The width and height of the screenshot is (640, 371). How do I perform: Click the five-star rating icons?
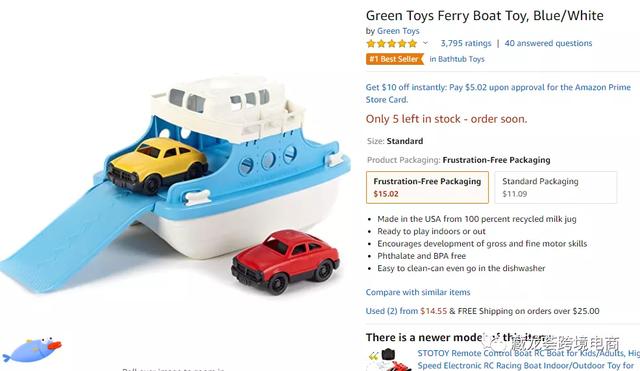point(391,43)
